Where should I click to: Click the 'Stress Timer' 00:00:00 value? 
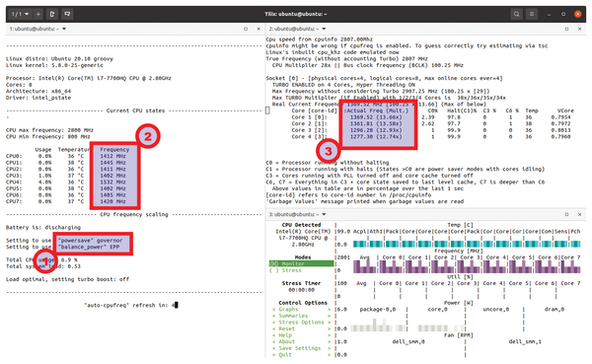301,290
